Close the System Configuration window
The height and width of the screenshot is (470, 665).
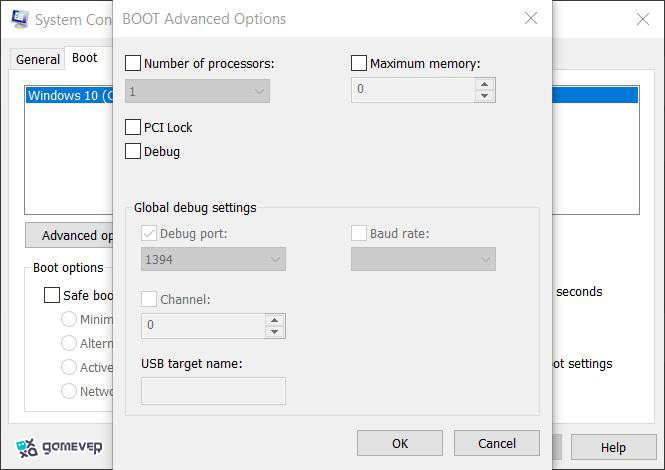pyautogui.click(x=643, y=19)
